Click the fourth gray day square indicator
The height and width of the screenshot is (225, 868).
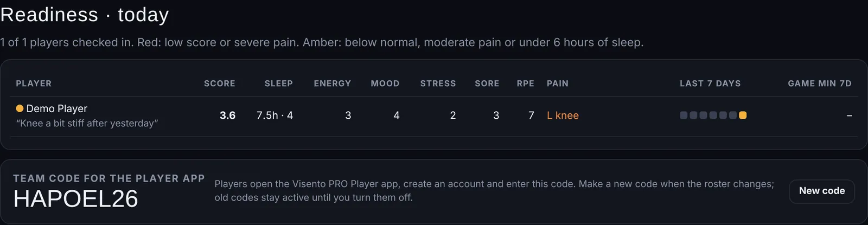coord(713,115)
